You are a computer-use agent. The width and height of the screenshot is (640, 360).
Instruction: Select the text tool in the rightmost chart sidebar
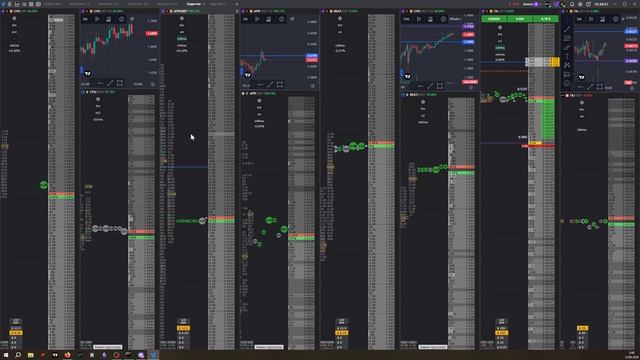point(567,56)
